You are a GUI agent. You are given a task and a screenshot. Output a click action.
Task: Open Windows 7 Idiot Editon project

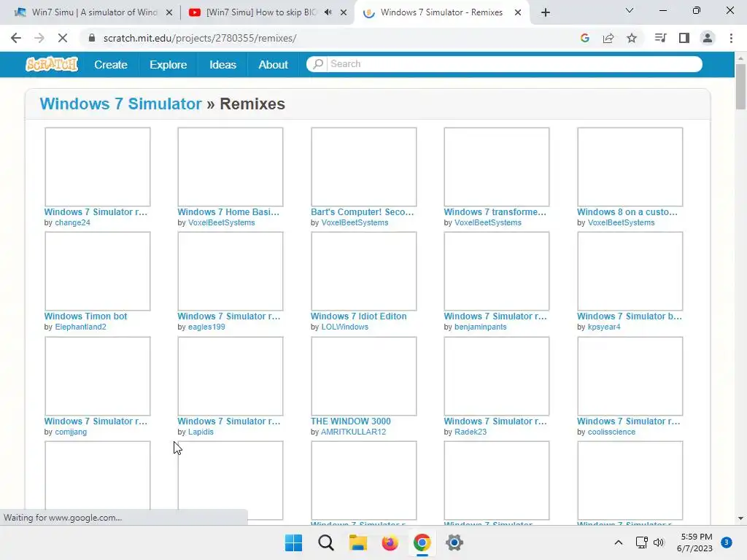pos(358,316)
